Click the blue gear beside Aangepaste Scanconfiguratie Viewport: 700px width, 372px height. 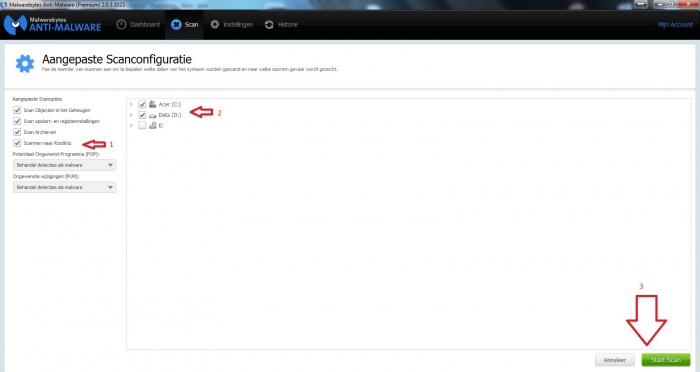(x=25, y=64)
